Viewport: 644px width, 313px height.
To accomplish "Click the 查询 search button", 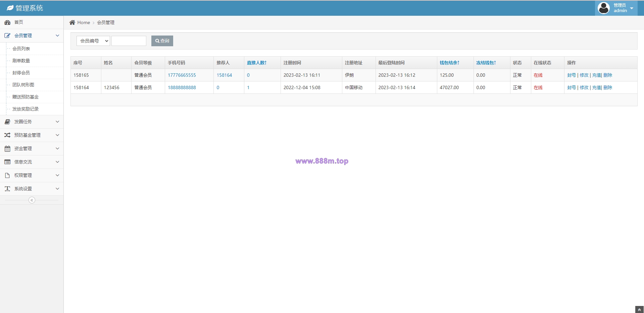I will (162, 41).
